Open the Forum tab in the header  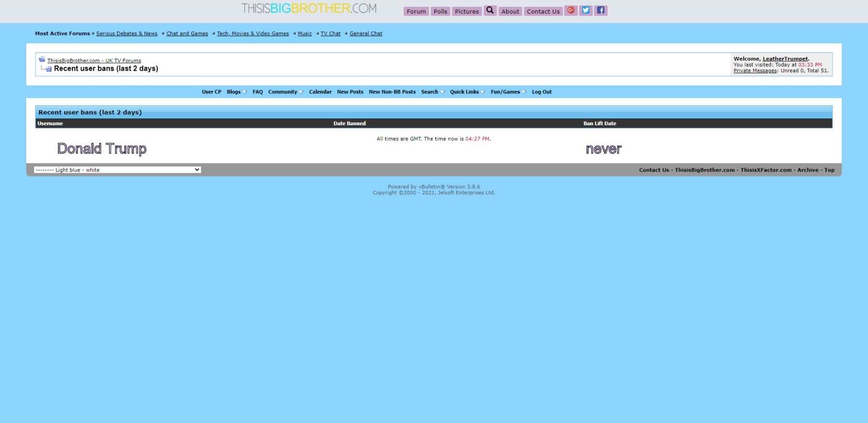(416, 11)
